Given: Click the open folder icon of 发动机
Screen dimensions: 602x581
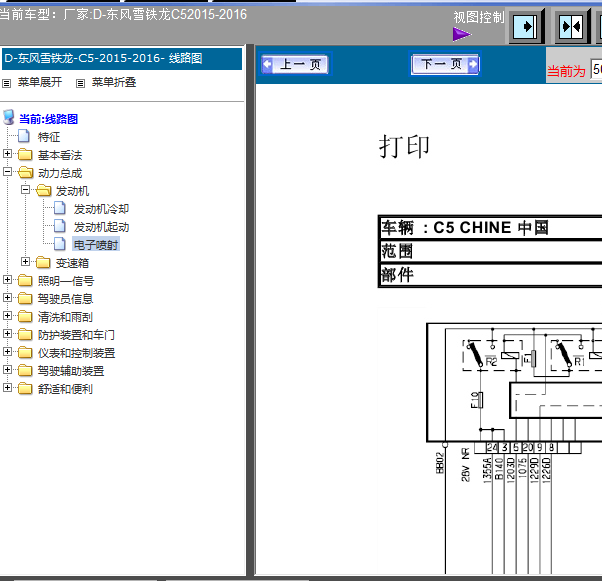Looking at the screenshot, I should click(44, 190).
